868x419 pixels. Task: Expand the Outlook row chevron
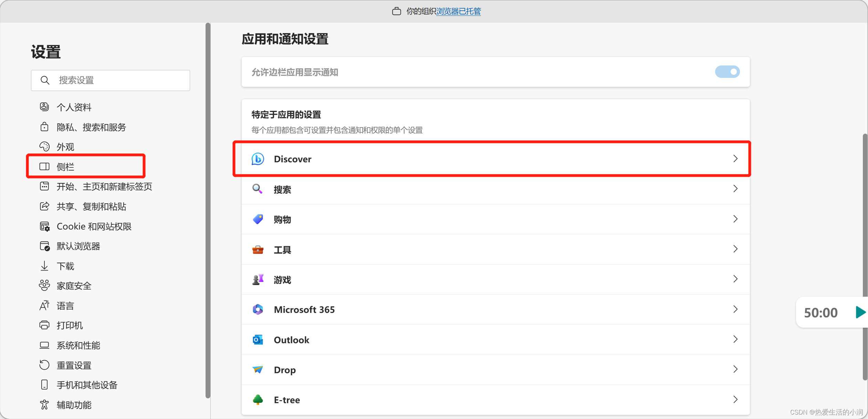pyautogui.click(x=735, y=339)
